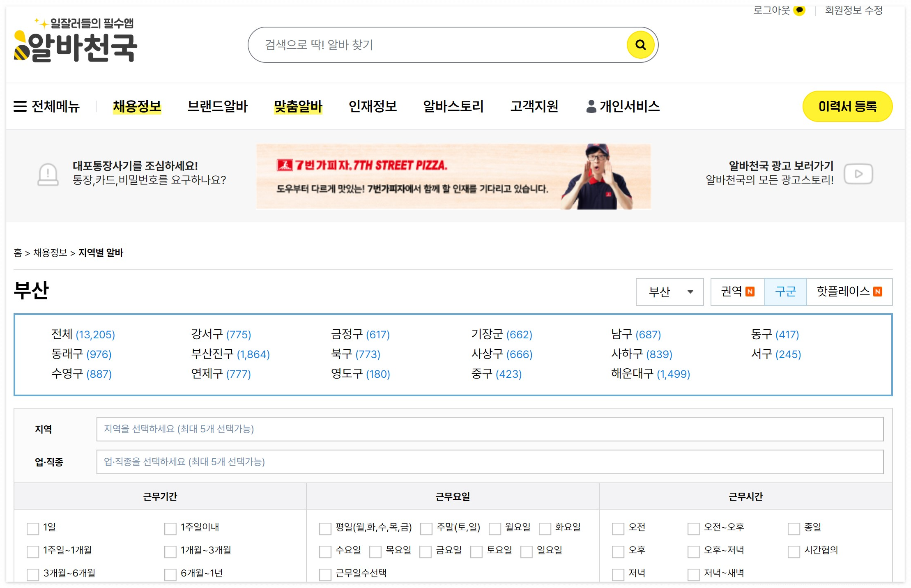Click the alarm bell warning icon
911x588 pixels.
pyautogui.click(x=48, y=174)
